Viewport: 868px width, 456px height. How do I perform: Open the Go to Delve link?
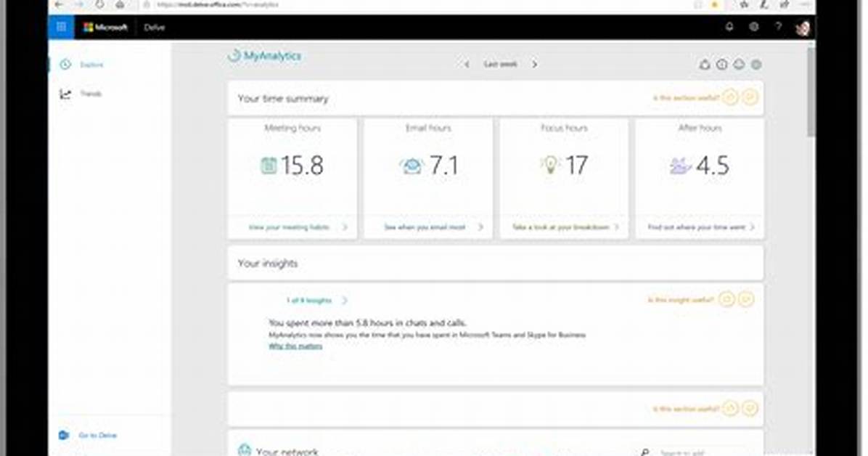point(97,436)
